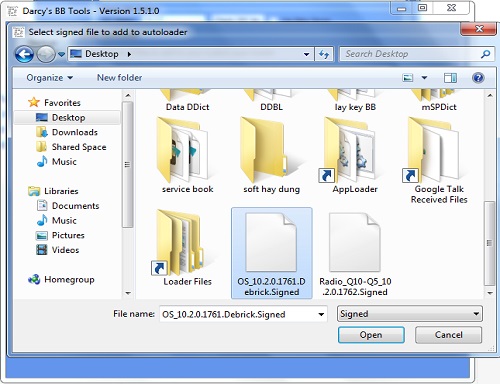
Task: Select the soft hay dung folder
Action: (x=271, y=155)
